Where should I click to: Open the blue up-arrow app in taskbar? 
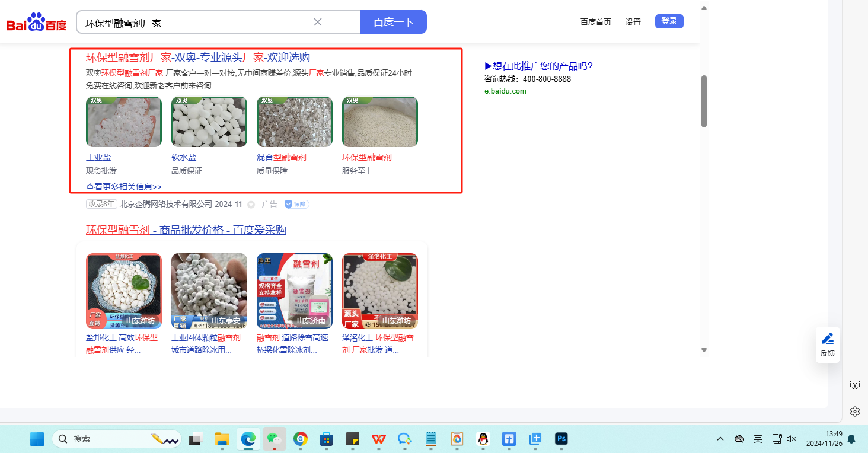tap(509, 439)
